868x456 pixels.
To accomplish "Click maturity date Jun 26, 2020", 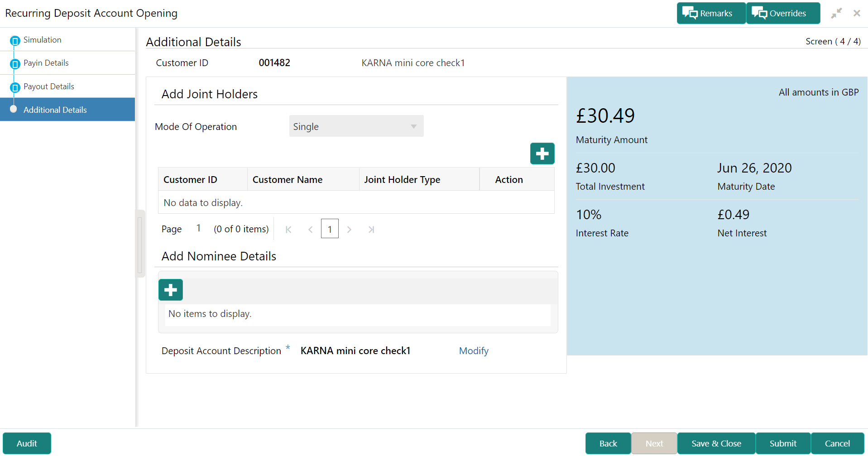I will pyautogui.click(x=754, y=168).
